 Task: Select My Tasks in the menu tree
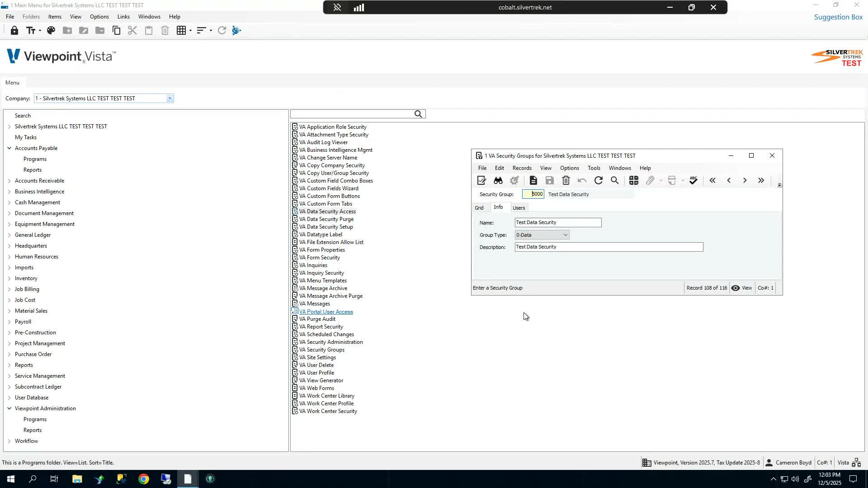pyautogui.click(x=25, y=137)
